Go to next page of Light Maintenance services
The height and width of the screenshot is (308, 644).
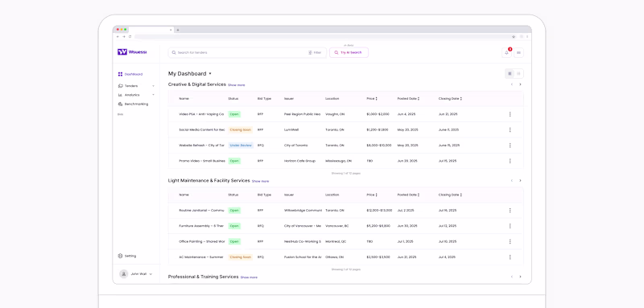tap(520, 180)
